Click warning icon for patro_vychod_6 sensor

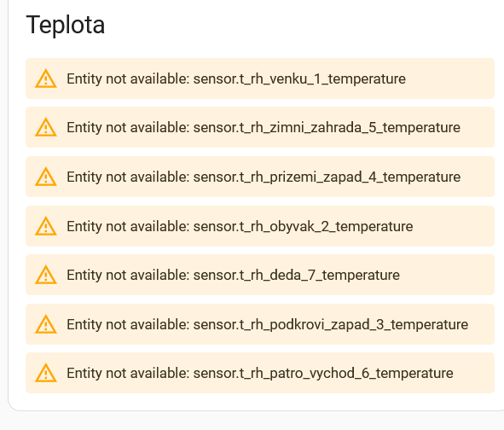[46, 373]
